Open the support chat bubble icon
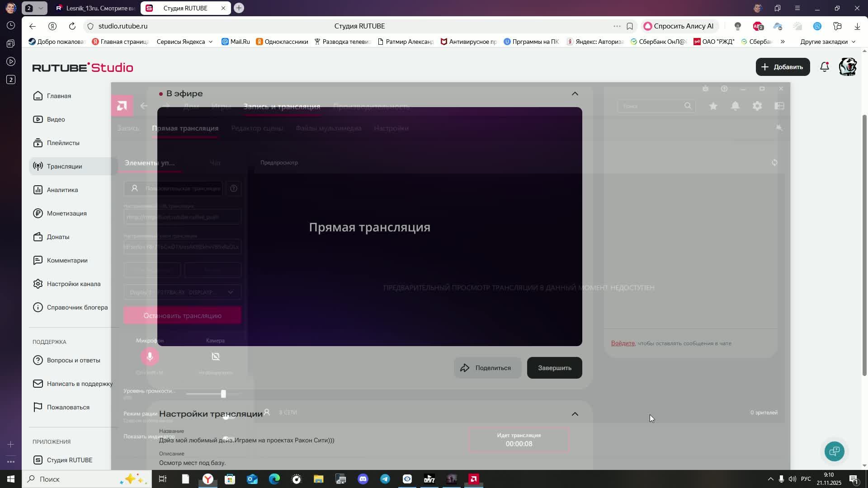The height and width of the screenshot is (488, 868). point(834,451)
